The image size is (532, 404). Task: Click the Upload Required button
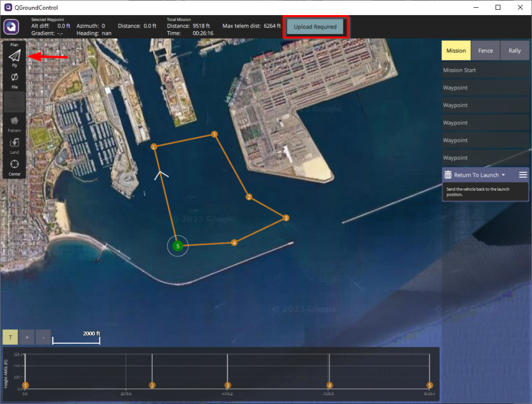point(315,27)
